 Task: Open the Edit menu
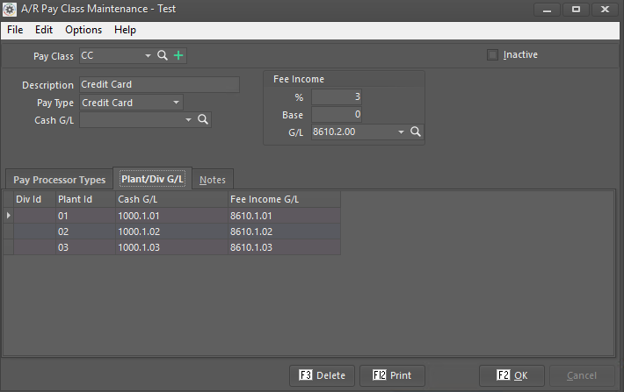click(x=44, y=30)
